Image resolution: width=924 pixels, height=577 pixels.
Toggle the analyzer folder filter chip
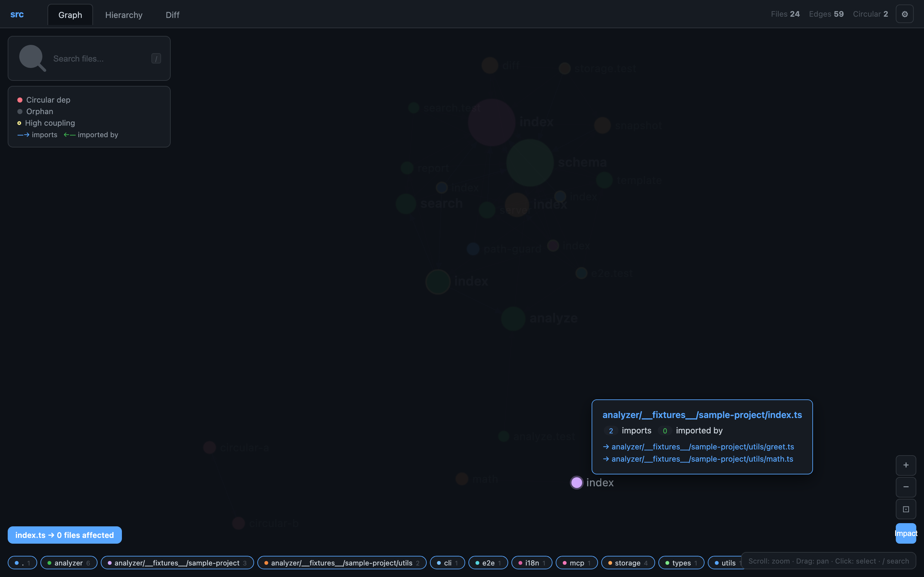tap(69, 563)
